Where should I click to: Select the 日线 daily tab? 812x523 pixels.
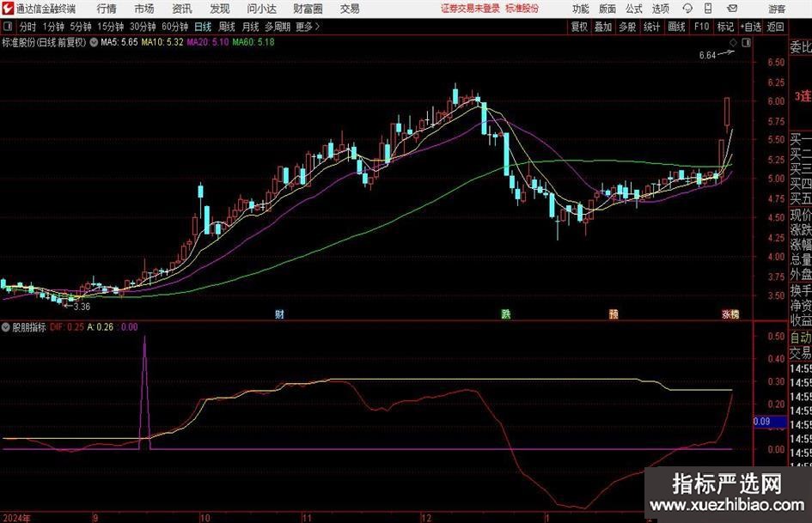point(203,27)
